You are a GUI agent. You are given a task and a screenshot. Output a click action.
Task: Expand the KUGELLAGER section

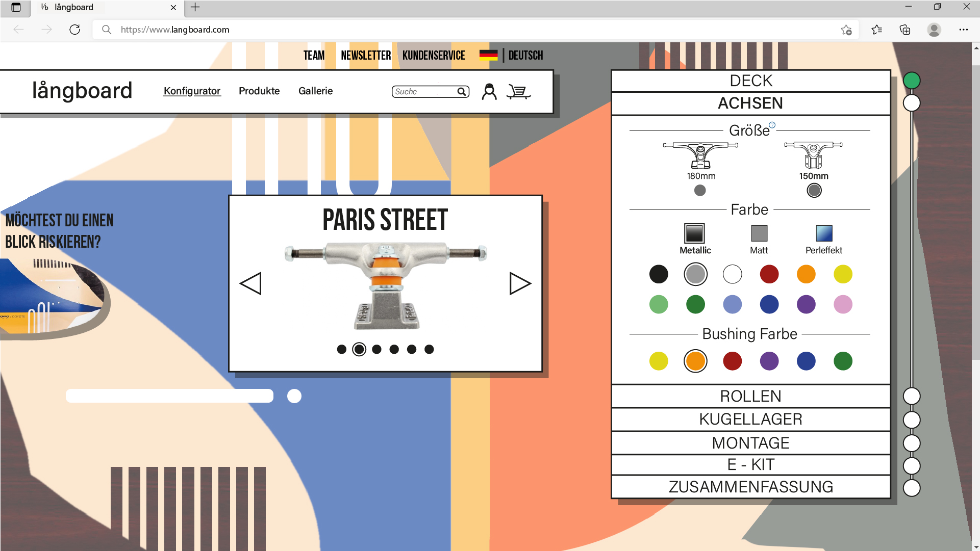pos(751,419)
